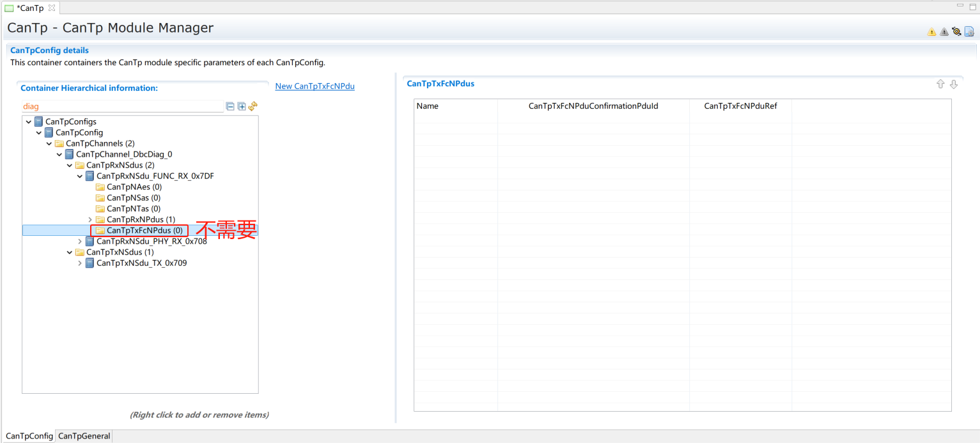Collapse all tree nodes with minus icon

point(230,107)
